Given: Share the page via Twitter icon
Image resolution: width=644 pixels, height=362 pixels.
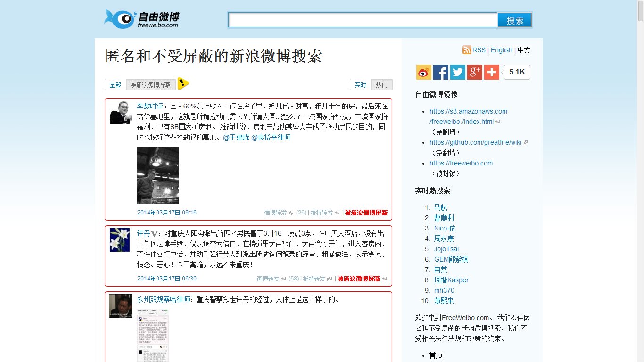Looking at the screenshot, I should [458, 72].
